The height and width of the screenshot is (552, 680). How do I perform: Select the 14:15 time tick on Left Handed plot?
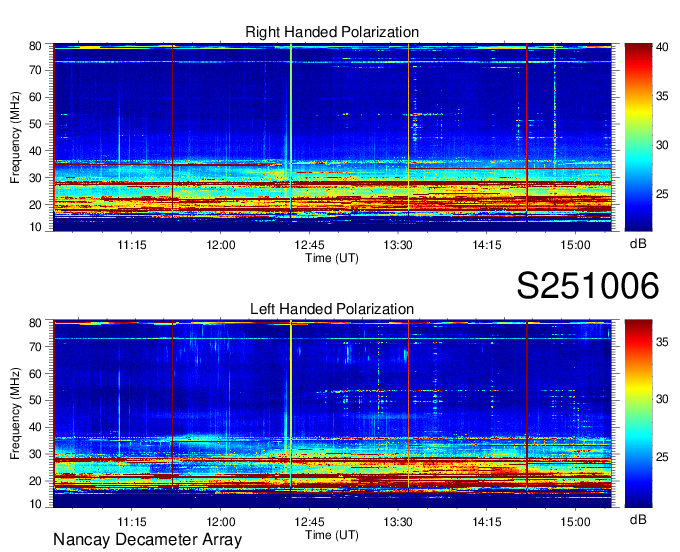(x=486, y=521)
